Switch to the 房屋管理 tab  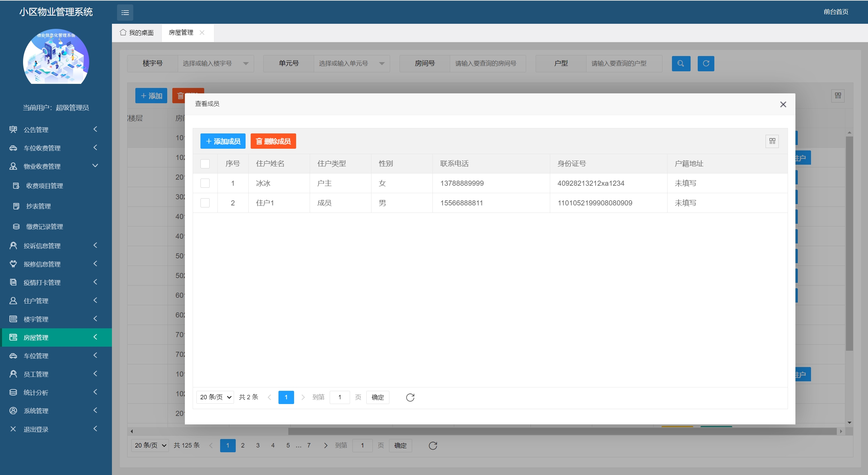181,33
